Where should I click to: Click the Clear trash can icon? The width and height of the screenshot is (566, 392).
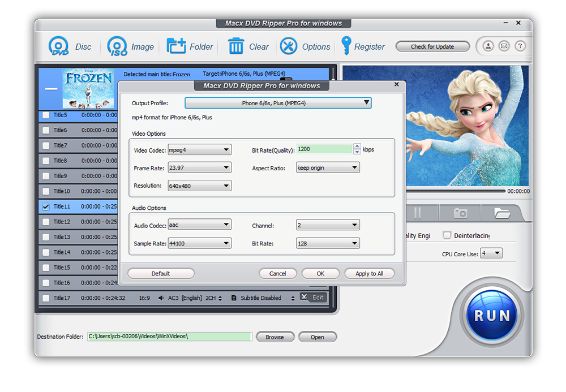(236, 46)
